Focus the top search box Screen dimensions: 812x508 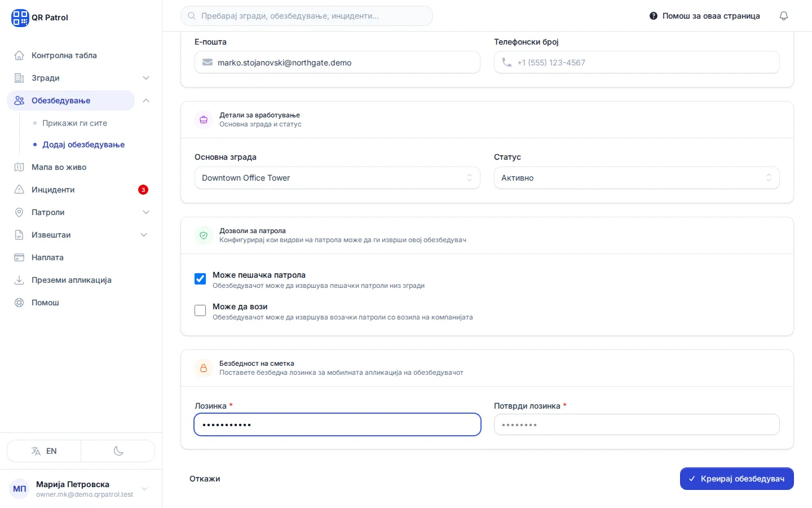307,16
